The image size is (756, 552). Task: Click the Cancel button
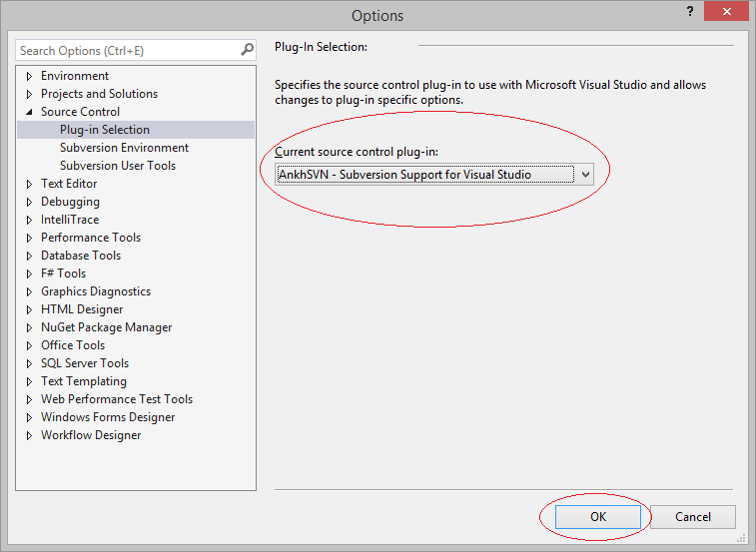693,517
